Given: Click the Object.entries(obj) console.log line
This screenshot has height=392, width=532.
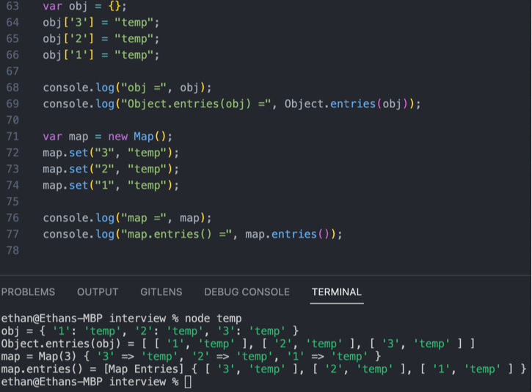Looking at the screenshot, I should pos(232,104).
